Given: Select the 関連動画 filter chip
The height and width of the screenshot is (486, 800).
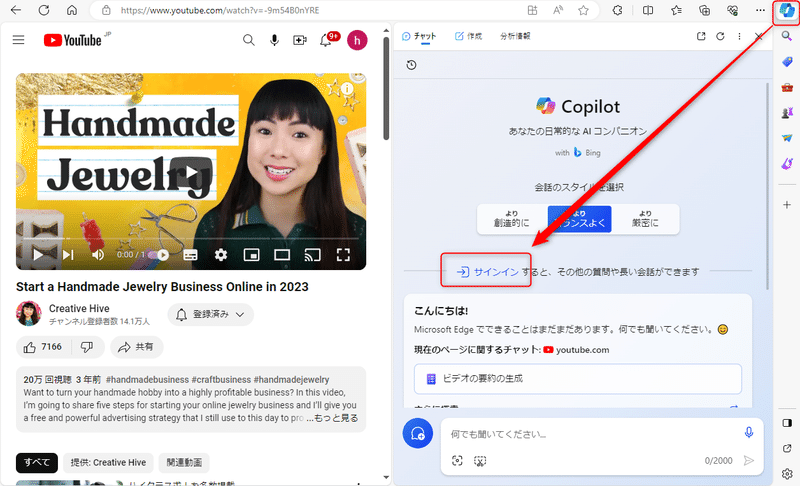Looking at the screenshot, I should pyautogui.click(x=184, y=463).
